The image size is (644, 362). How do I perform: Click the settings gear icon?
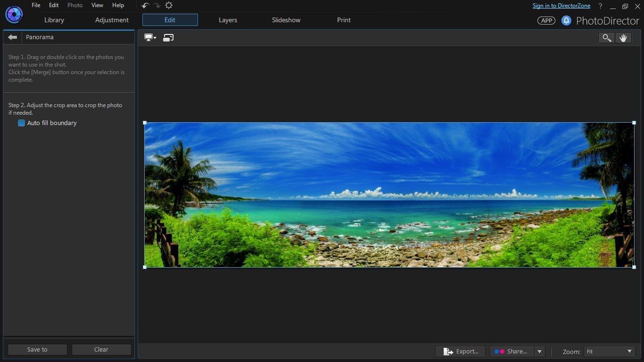169,5
